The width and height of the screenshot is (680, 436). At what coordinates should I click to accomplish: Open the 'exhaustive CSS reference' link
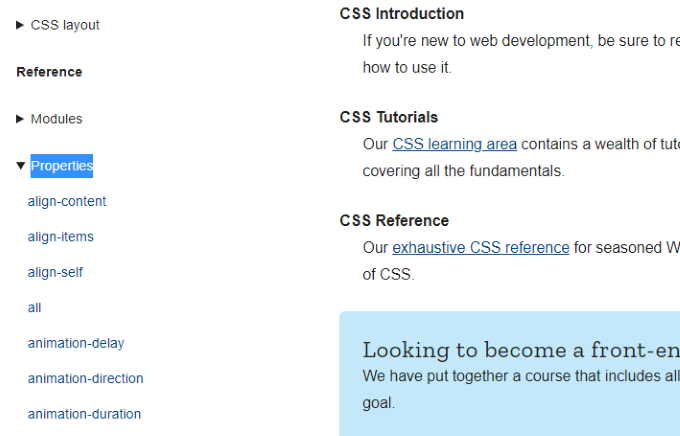(x=480, y=247)
